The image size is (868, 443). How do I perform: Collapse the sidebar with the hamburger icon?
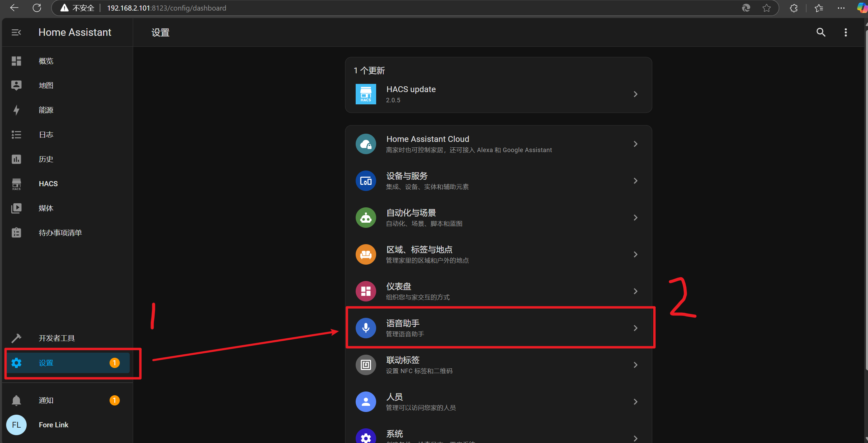[x=16, y=32]
